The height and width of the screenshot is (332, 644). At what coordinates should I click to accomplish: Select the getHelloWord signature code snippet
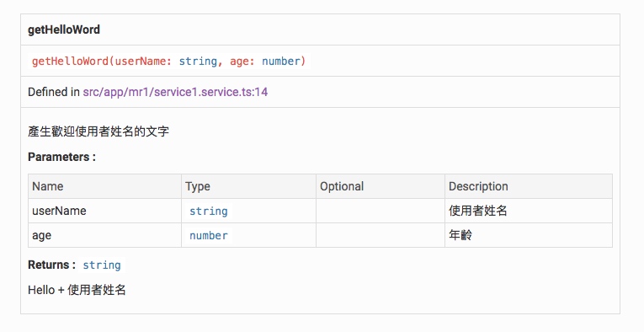(169, 61)
